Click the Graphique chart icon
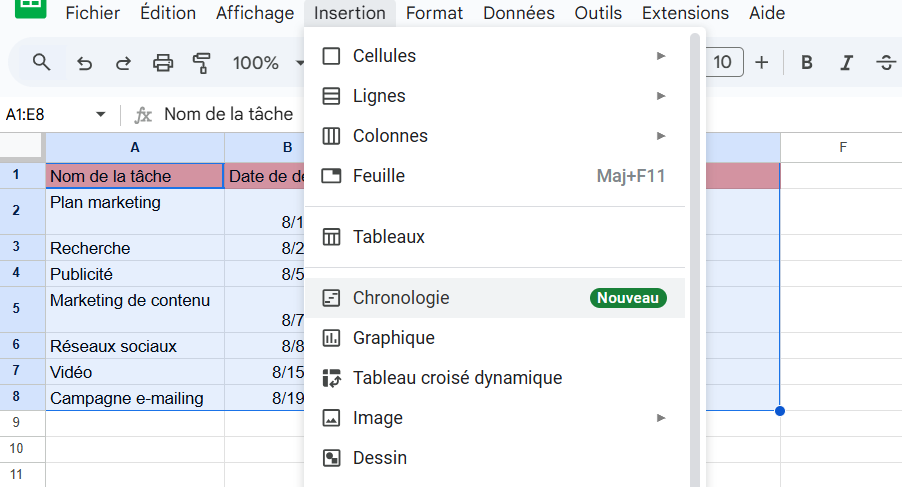 coord(331,338)
